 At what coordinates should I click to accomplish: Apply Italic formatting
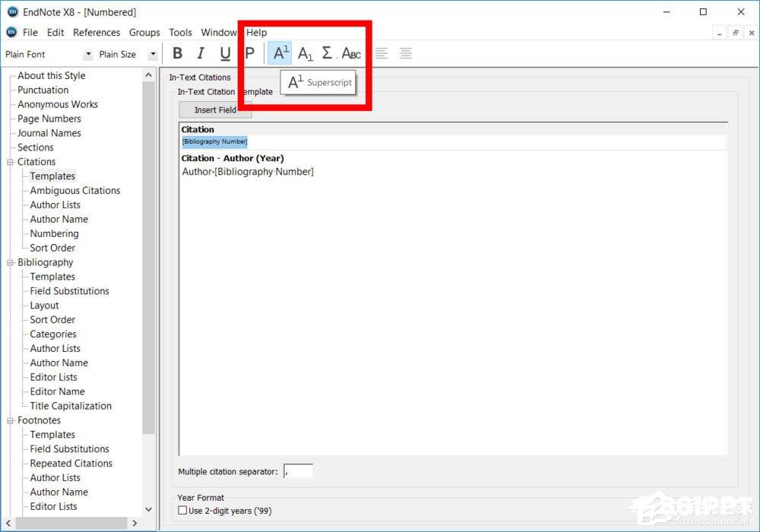coord(201,53)
